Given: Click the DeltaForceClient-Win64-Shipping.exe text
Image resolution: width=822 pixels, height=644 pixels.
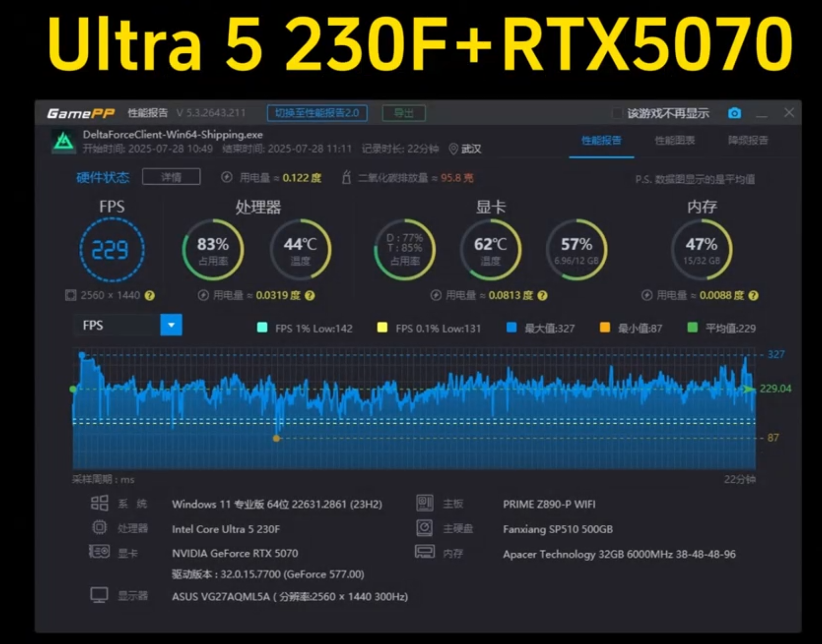Looking at the screenshot, I should 173,135.
